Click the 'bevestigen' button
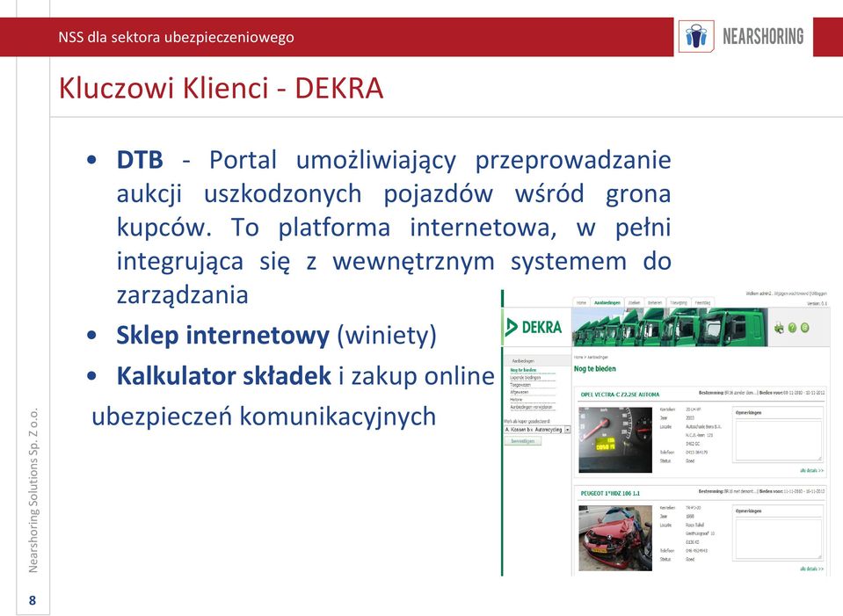 click(x=522, y=441)
